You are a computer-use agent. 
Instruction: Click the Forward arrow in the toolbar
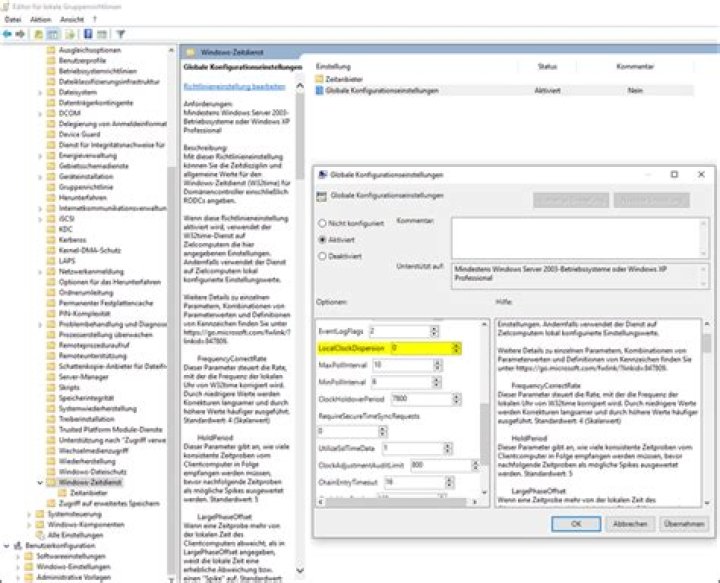[x=20, y=34]
